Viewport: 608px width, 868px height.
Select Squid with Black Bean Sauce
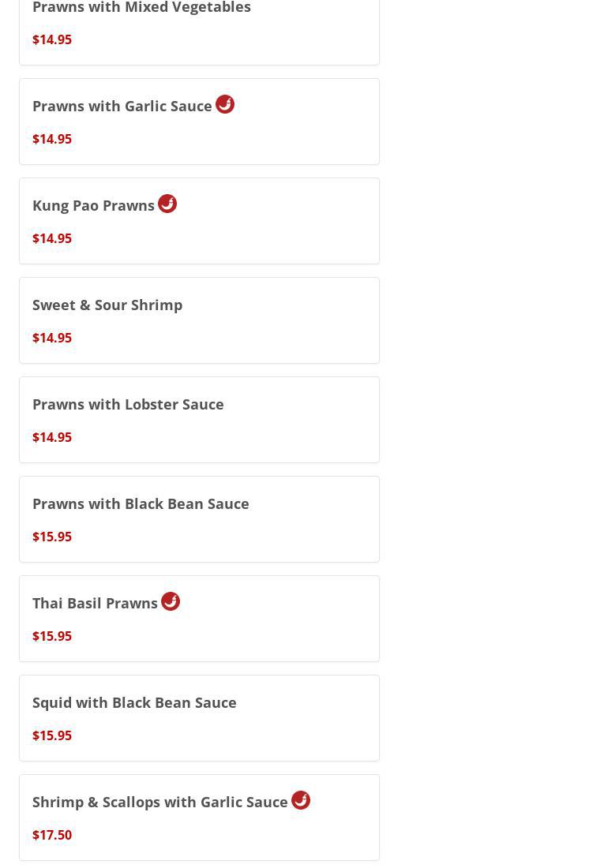click(134, 702)
